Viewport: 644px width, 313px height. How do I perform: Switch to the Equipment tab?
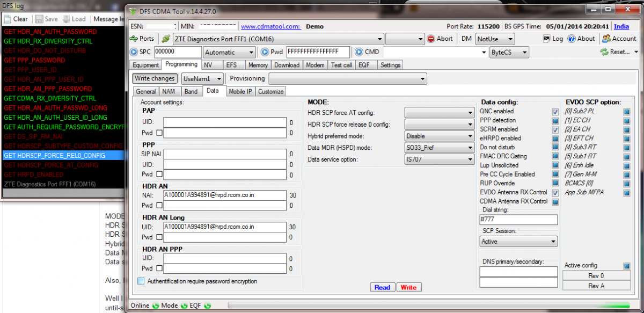(146, 65)
